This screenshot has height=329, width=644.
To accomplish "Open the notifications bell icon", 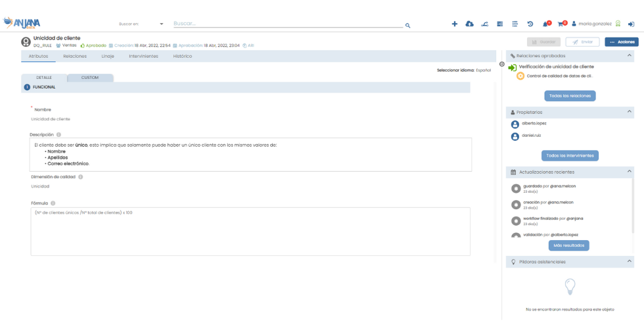I will pyautogui.click(x=545, y=24).
